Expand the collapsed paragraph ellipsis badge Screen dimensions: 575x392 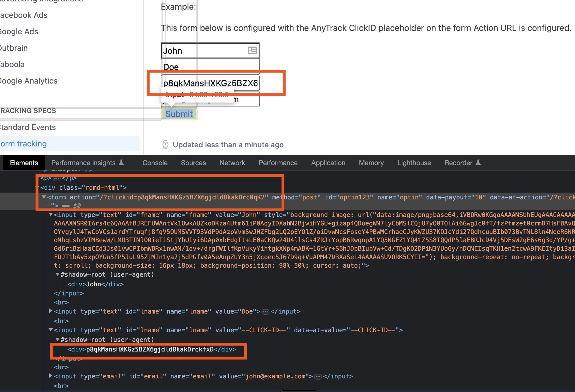[57, 178]
